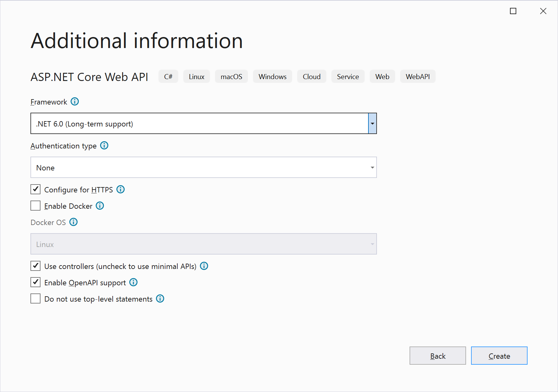Click the macOS tag
The image size is (558, 392).
[x=231, y=76]
